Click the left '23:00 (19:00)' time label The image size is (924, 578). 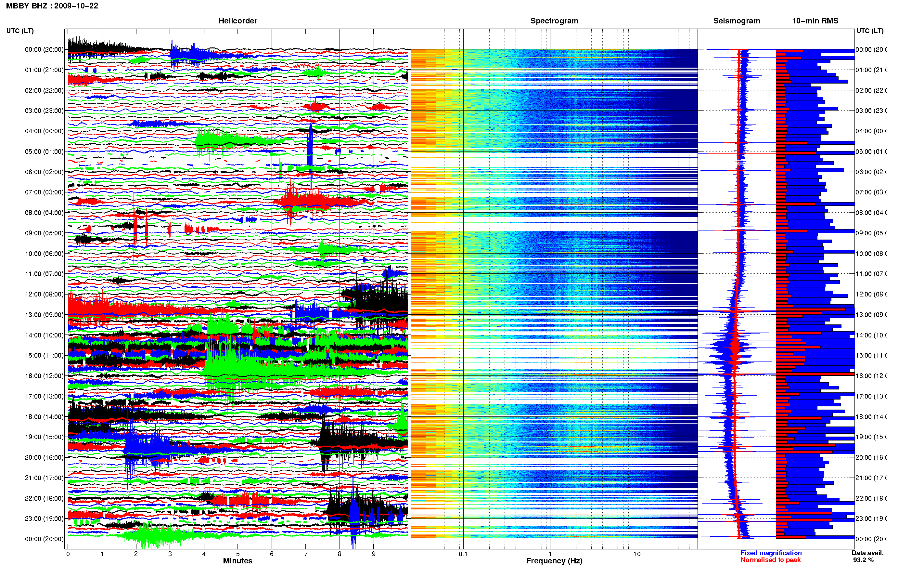(44, 519)
